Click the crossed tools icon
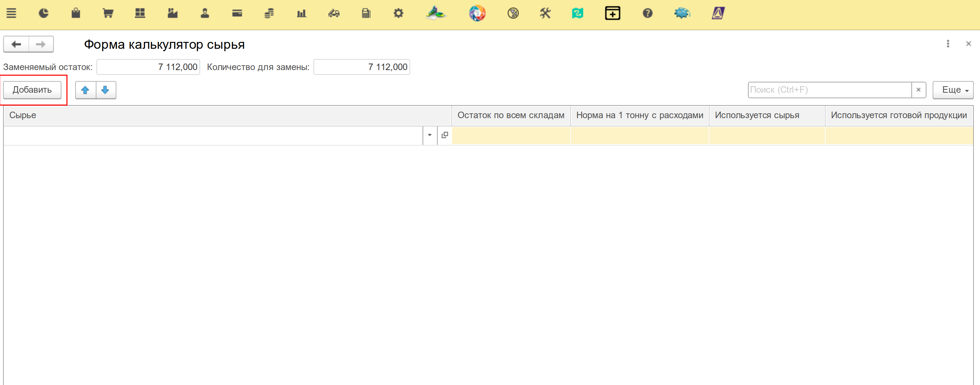 point(545,13)
